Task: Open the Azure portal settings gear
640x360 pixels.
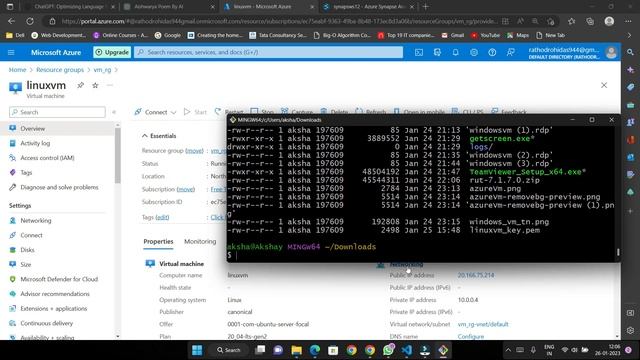Action: (474, 52)
